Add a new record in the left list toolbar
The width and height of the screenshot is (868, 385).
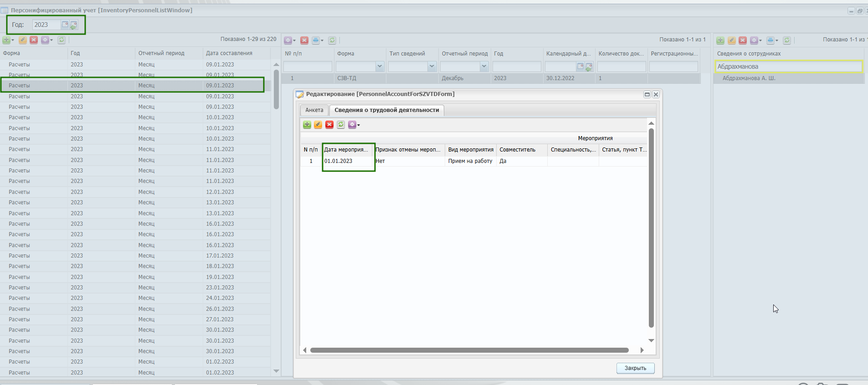click(6, 40)
